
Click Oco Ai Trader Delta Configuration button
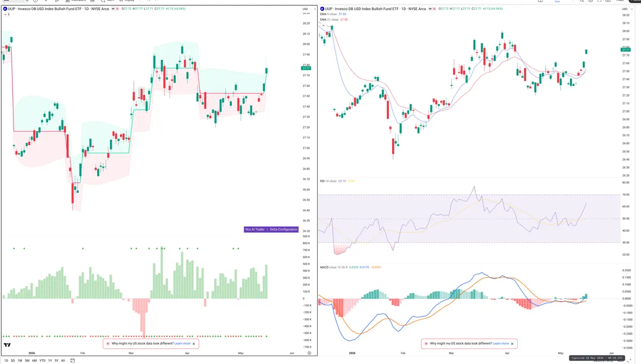(271, 229)
